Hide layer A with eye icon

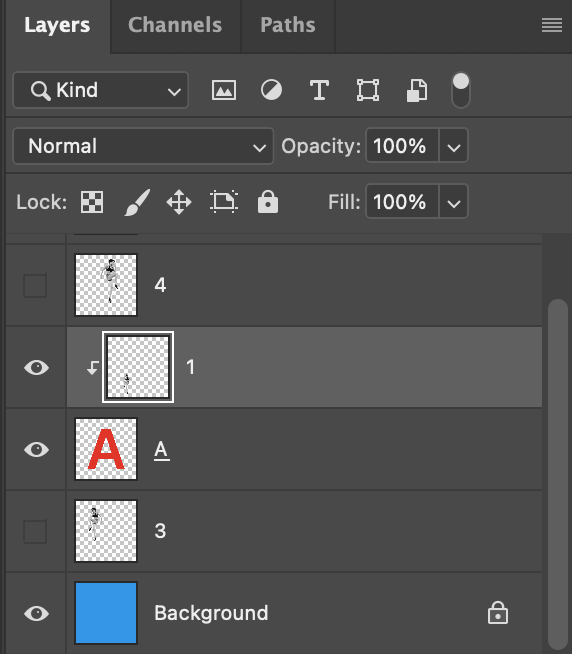[x=36, y=449]
